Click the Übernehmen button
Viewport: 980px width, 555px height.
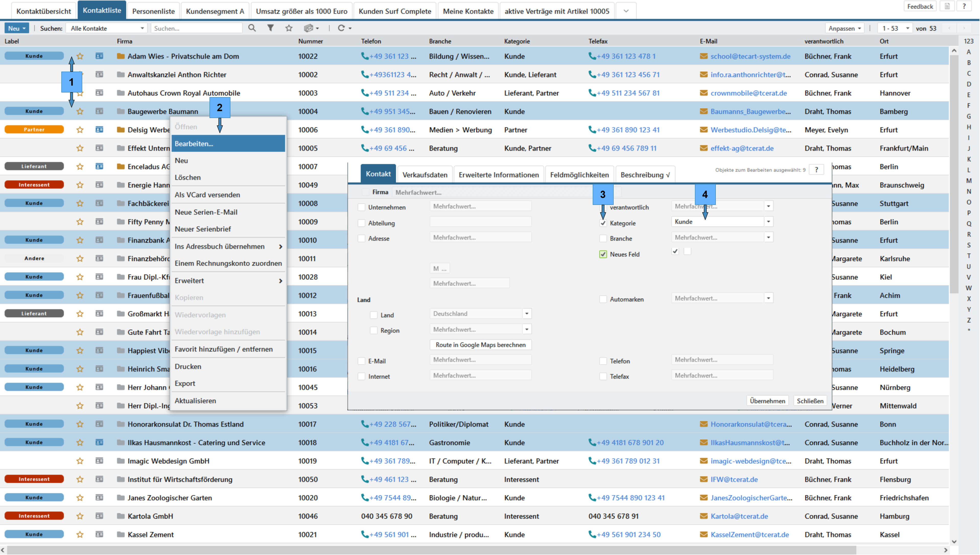pos(767,401)
